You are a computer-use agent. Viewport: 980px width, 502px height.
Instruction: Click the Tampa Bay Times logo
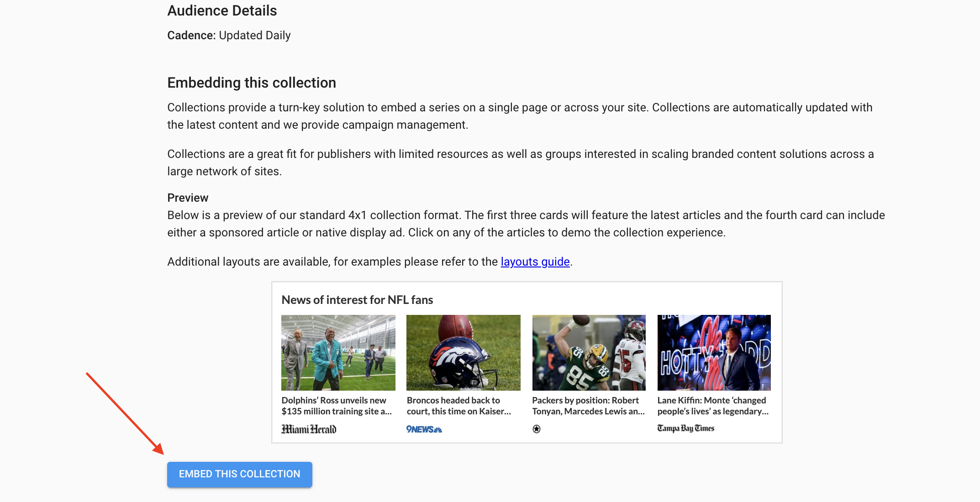pos(685,428)
